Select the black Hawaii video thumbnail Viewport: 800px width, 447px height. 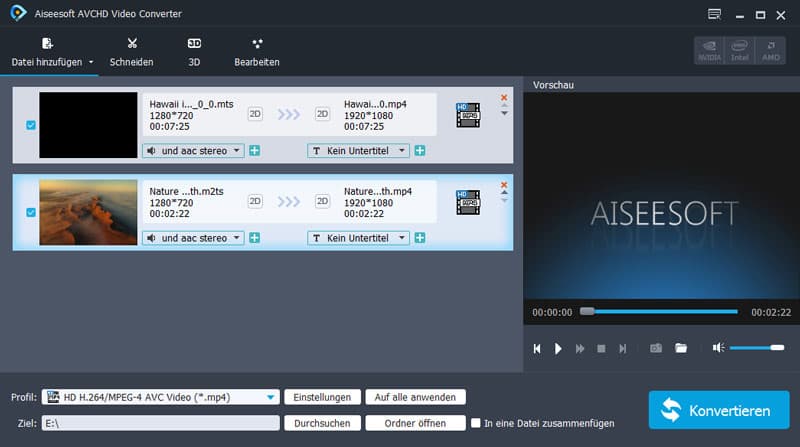click(x=88, y=125)
